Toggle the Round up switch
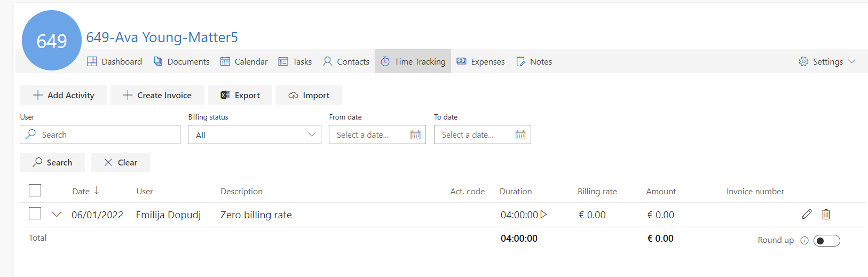This screenshot has width=868, height=277. tap(827, 241)
